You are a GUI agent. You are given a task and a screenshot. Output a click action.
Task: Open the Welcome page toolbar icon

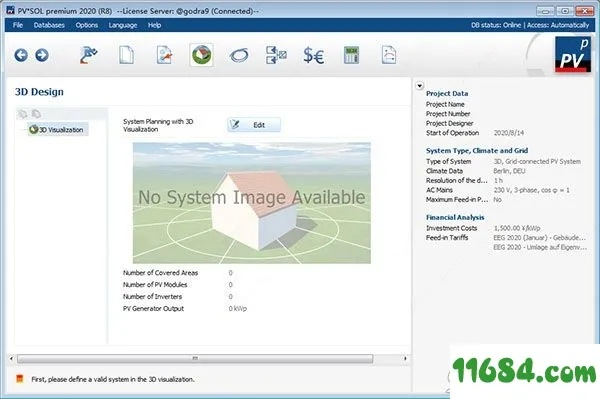pyautogui.click(x=89, y=55)
